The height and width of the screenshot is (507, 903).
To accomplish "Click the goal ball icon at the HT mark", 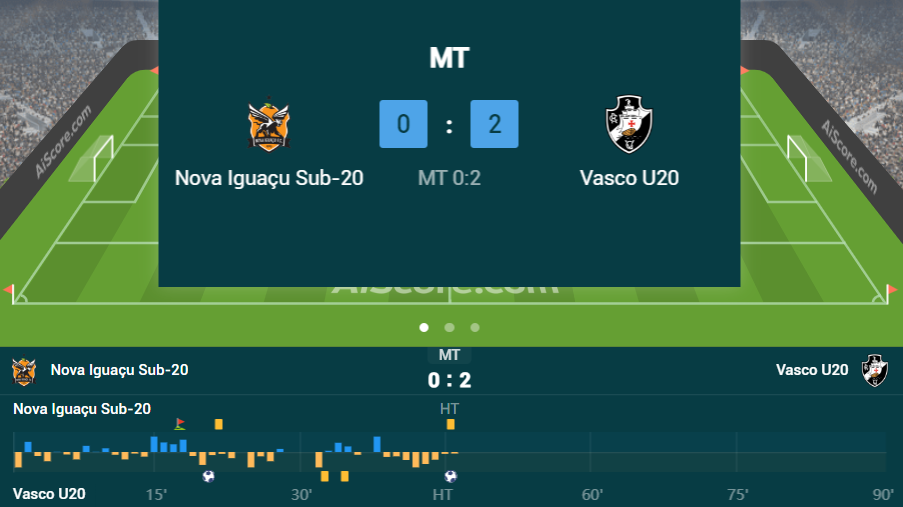I will pyautogui.click(x=451, y=476).
